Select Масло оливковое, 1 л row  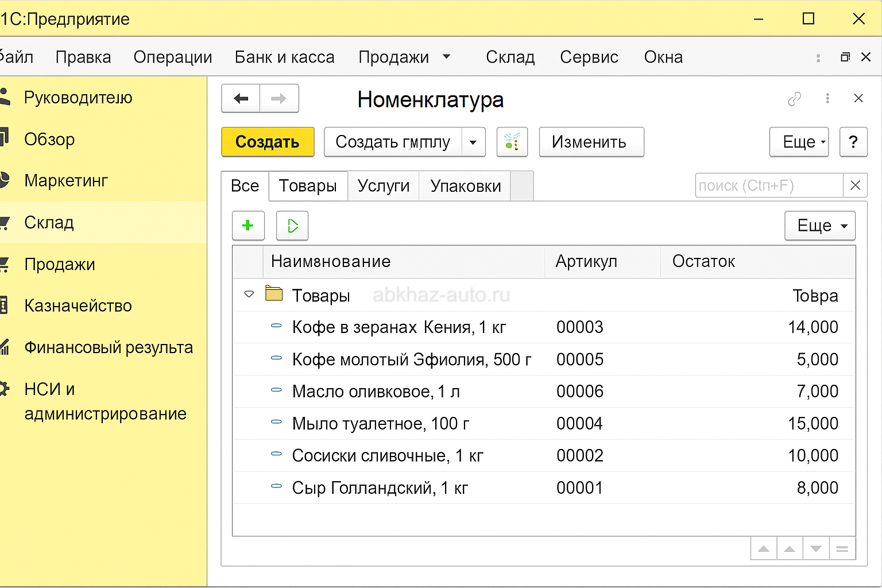544,392
